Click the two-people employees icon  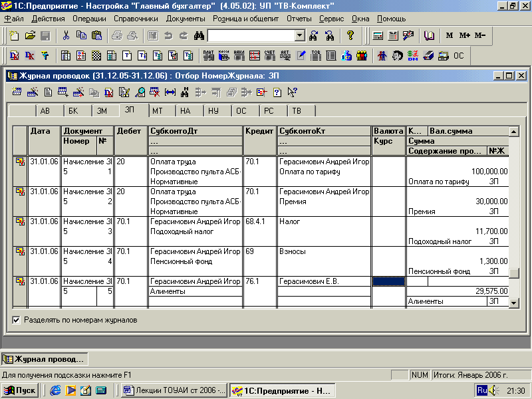[x=382, y=56]
